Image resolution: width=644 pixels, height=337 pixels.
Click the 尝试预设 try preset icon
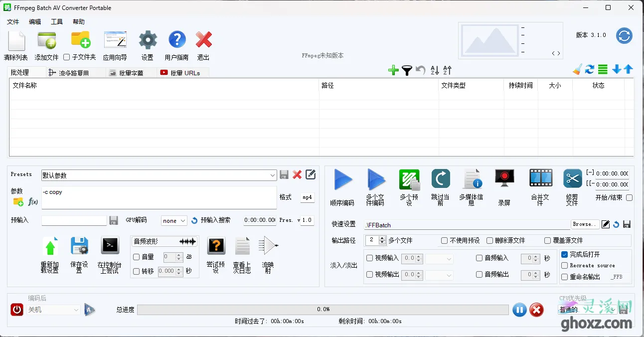click(x=216, y=246)
